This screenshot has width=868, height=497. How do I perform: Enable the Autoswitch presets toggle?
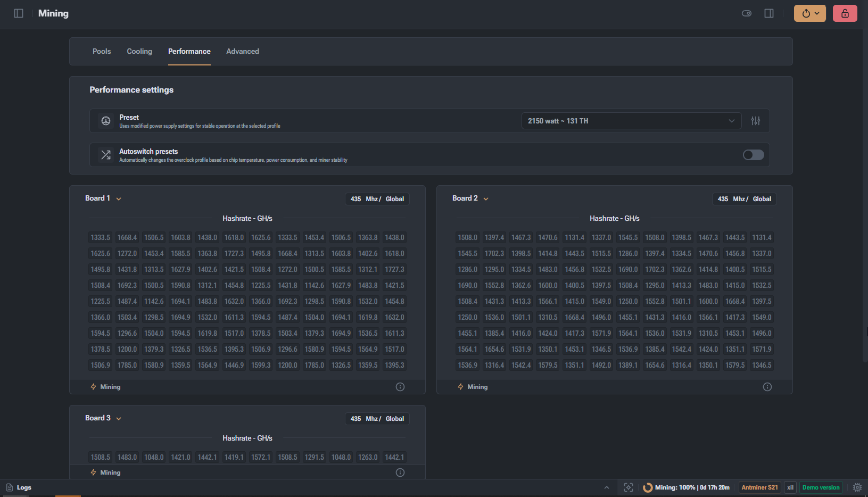click(x=754, y=155)
